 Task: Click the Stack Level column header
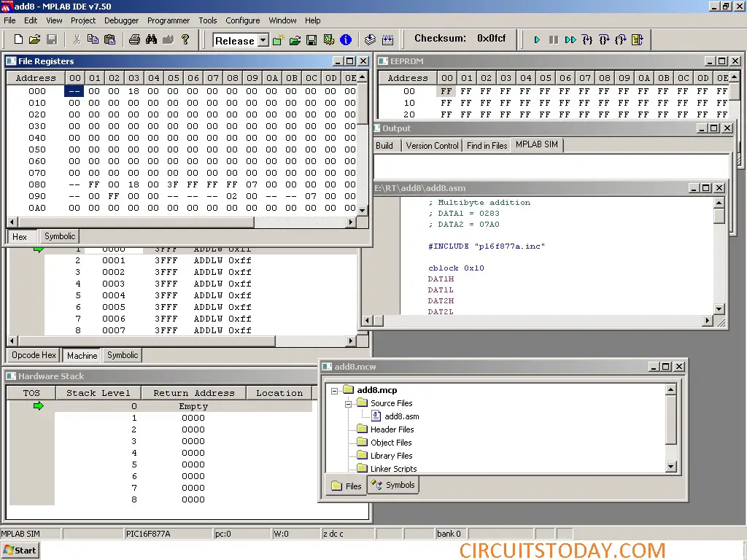pyautogui.click(x=98, y=393)
